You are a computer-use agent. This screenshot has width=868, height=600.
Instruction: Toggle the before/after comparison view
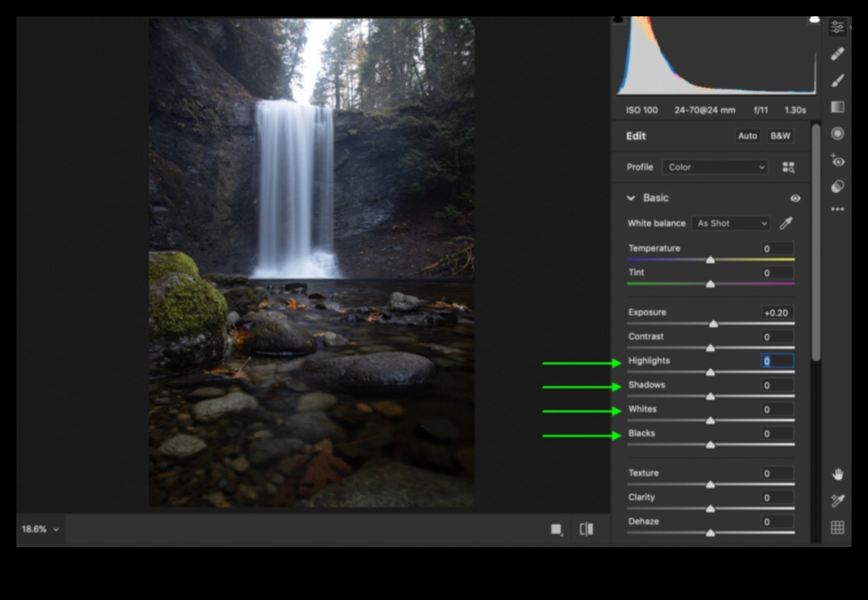coord(587,530)
